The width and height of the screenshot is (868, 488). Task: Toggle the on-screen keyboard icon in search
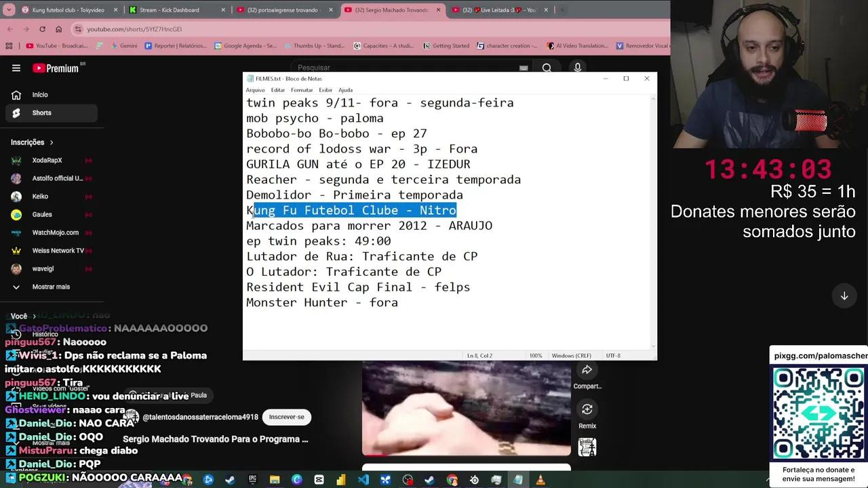(x=524, y=68)
